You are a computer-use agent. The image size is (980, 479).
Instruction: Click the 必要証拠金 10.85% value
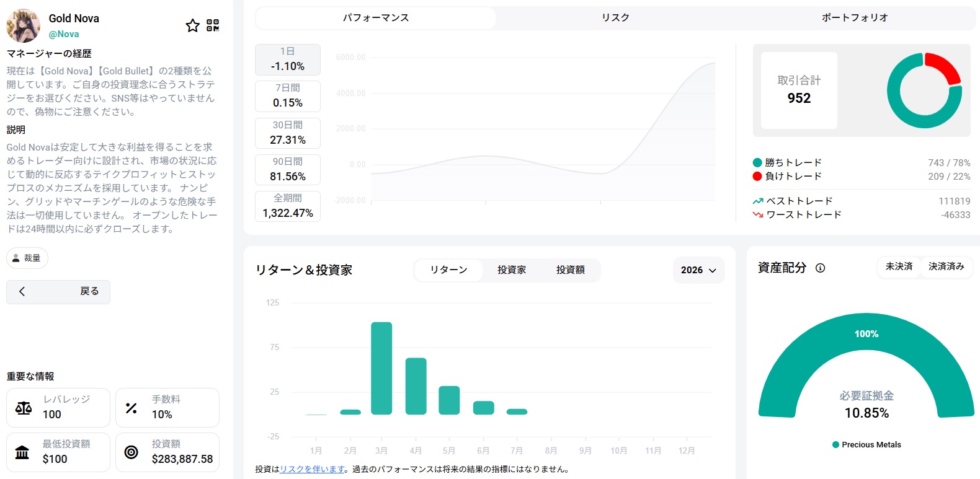coord(866,413)
